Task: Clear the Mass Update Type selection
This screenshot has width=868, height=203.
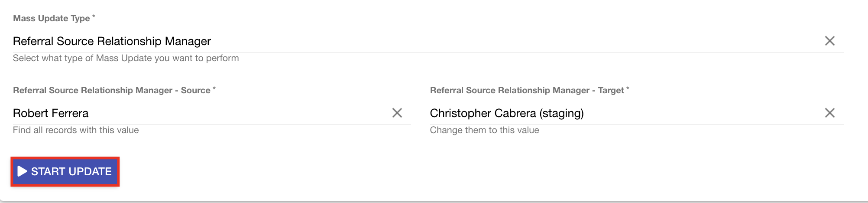Action: pos(829,41)
